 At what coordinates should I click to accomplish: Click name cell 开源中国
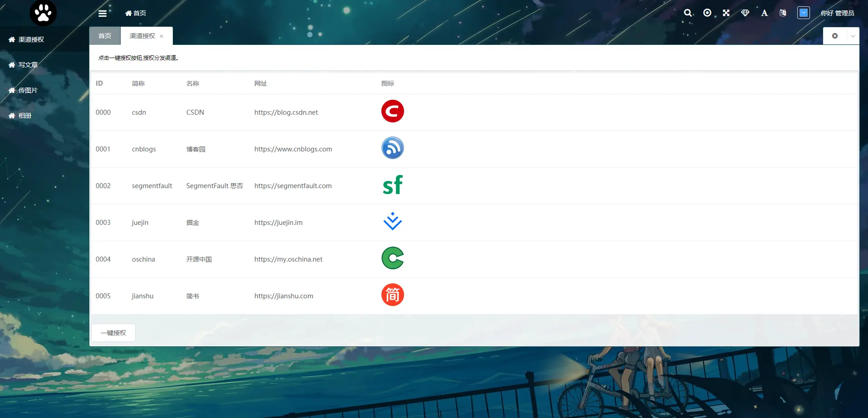coord(199,259)
